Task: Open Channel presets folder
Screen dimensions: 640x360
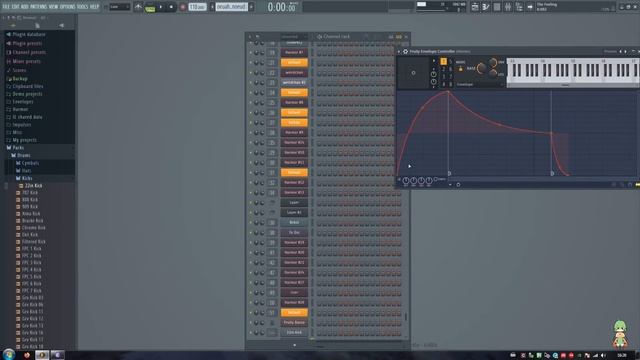Action: click(29, 52)
